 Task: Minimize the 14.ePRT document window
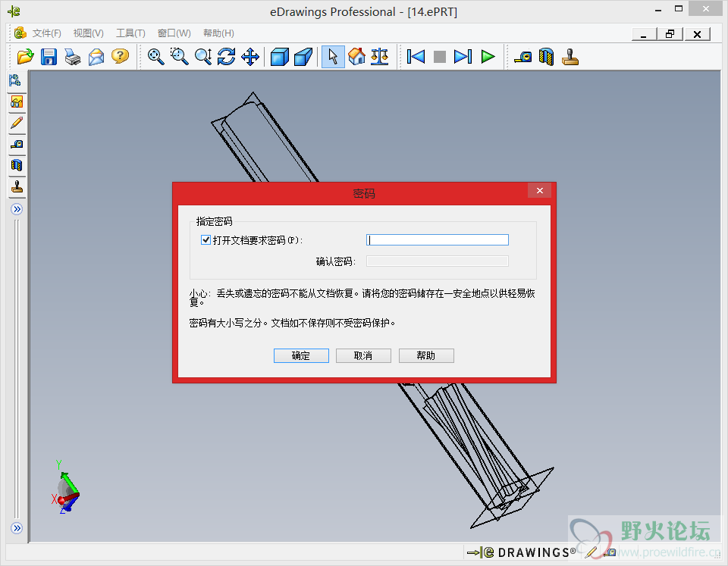point(644,34)
